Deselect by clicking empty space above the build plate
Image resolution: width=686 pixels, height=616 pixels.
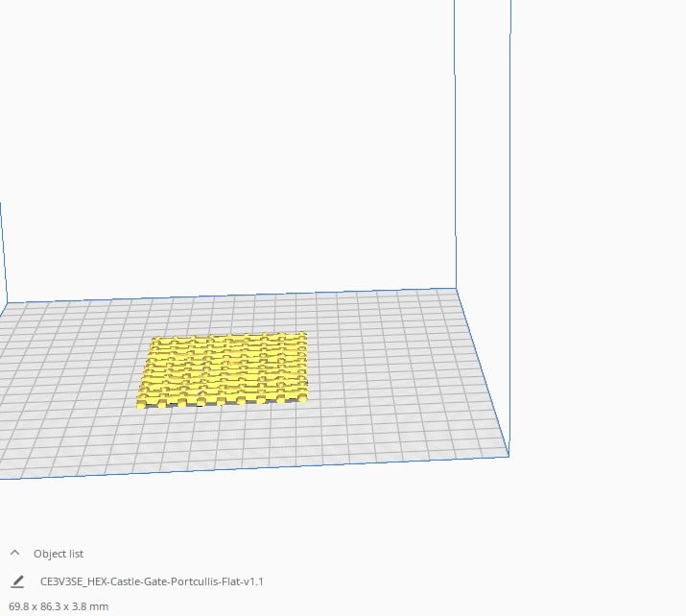240,144
